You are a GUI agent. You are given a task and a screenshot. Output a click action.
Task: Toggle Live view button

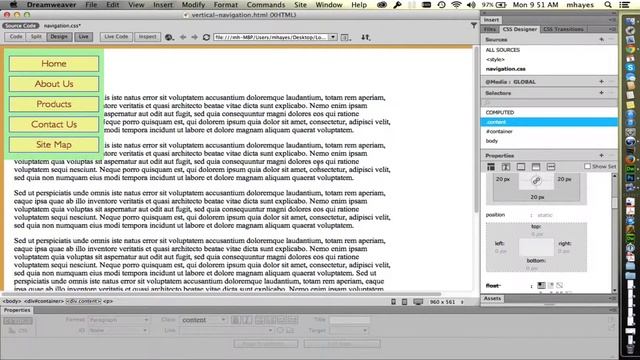pyautogui.click(x=84, y=37)
